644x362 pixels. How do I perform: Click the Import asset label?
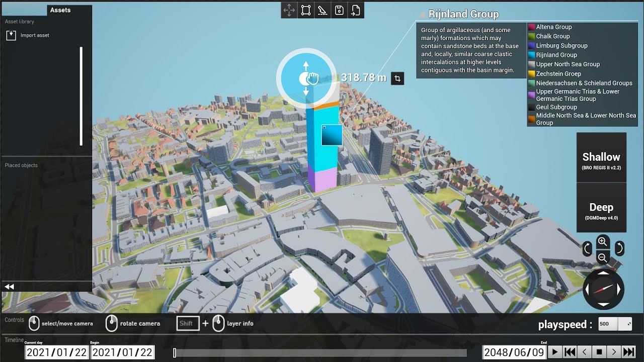click(x=35, y=35)
